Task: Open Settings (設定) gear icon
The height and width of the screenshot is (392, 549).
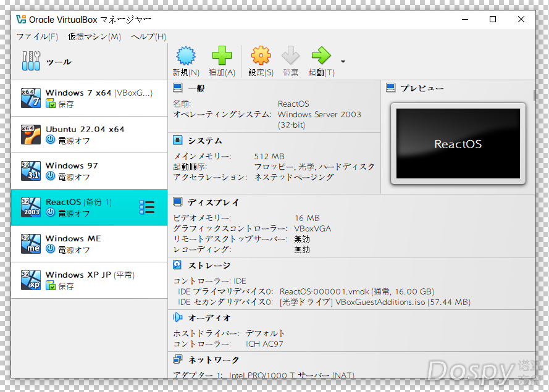Action: 261,56
